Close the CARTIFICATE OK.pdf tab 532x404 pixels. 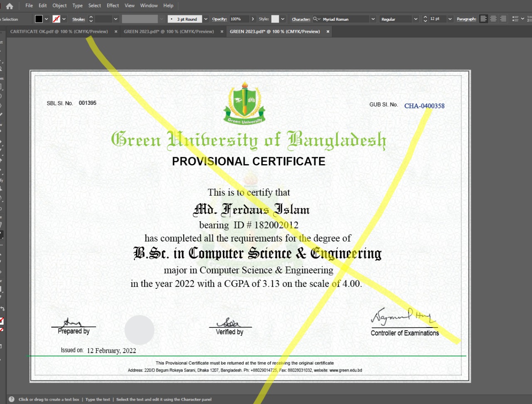point(116,32)
